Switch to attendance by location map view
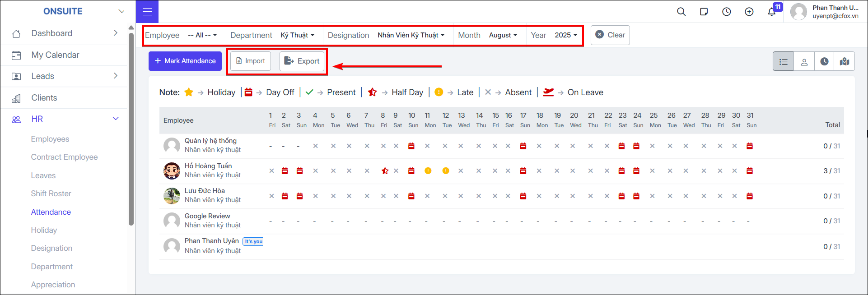The height and width of the screenshot is (295, 868). [x=845, y=61]
